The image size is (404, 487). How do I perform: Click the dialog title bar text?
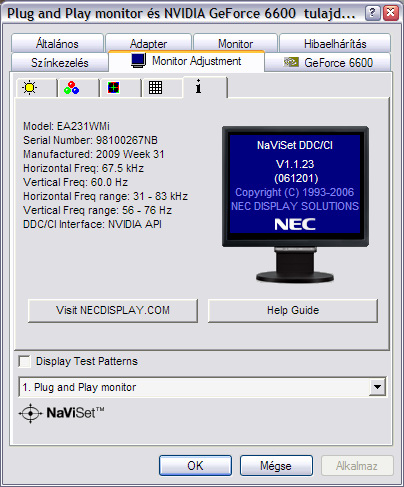coord(181,14)
